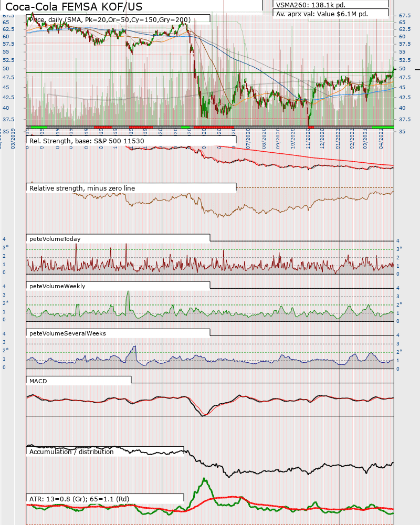Click the 2* label right of peteVolumeWeekly
The image size is (420, 525).
tap(399, 304)
